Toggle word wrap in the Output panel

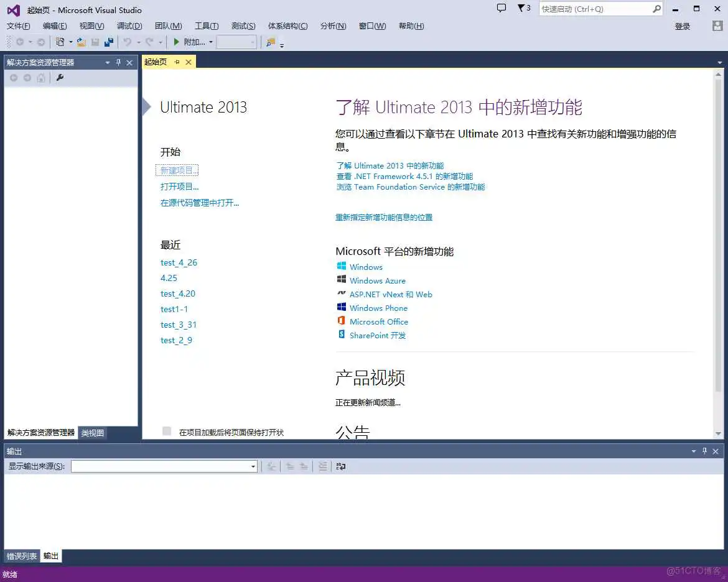(x=340, y=466)
